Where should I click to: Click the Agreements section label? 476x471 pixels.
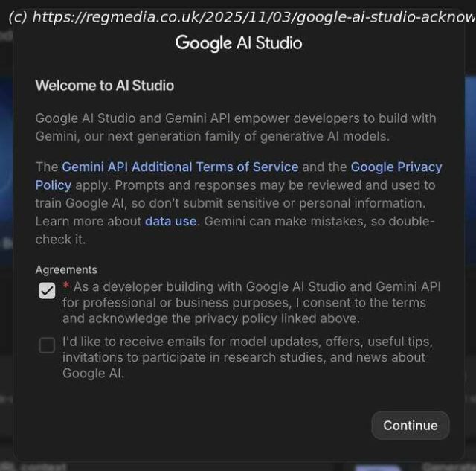coord(66,269)
